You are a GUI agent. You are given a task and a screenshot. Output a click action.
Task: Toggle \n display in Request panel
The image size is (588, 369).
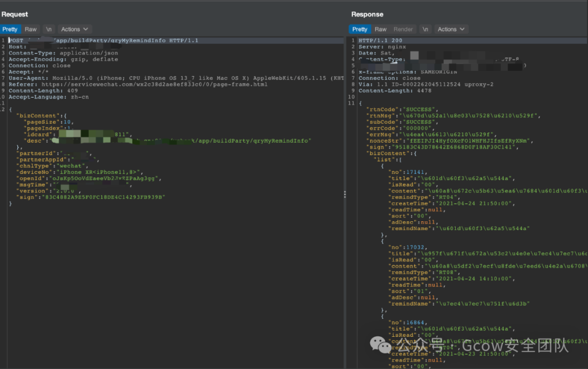click(x=49, y=29)
